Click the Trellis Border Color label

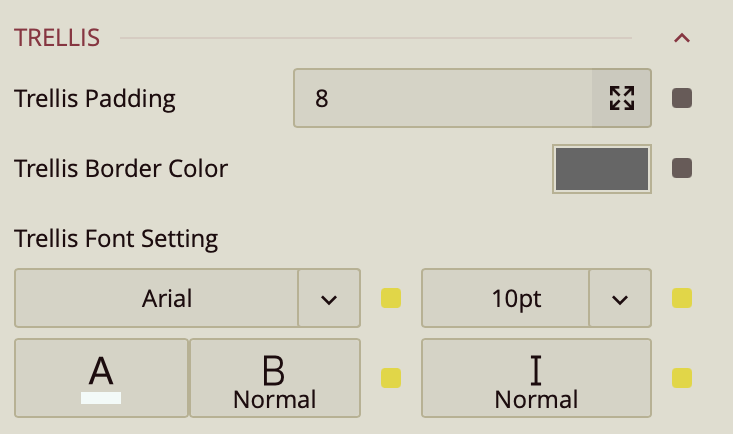coord(121,168)
